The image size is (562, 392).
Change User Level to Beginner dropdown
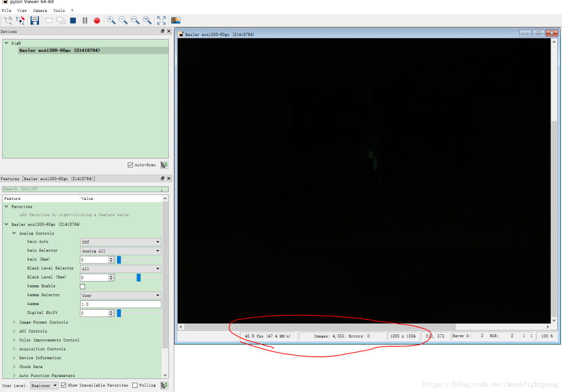44,385
